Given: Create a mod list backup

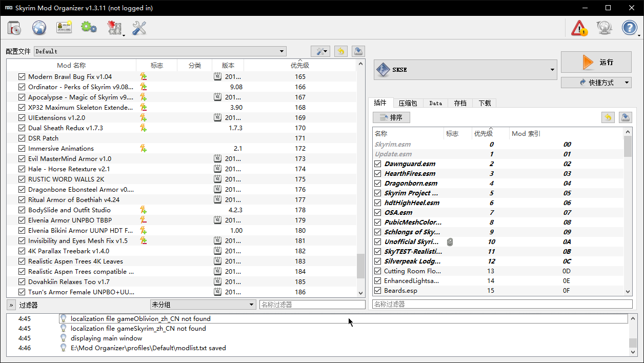Looking at the screenshot, I should (x=358, y=51).
